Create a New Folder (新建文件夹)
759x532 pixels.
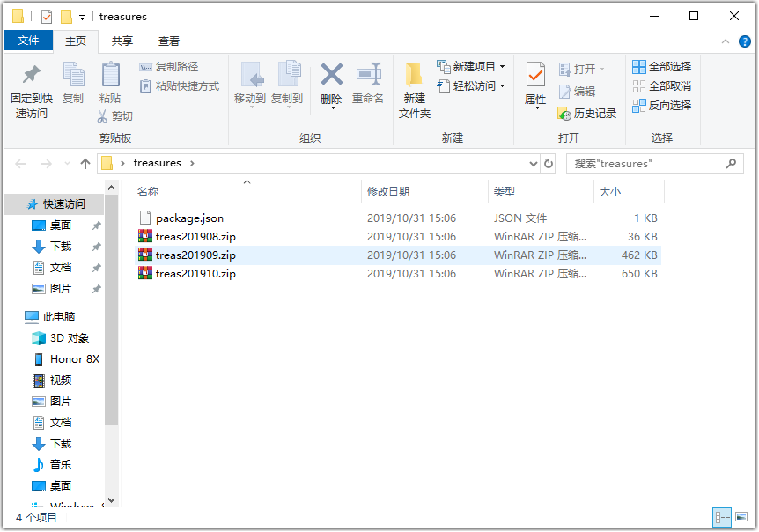415,91
